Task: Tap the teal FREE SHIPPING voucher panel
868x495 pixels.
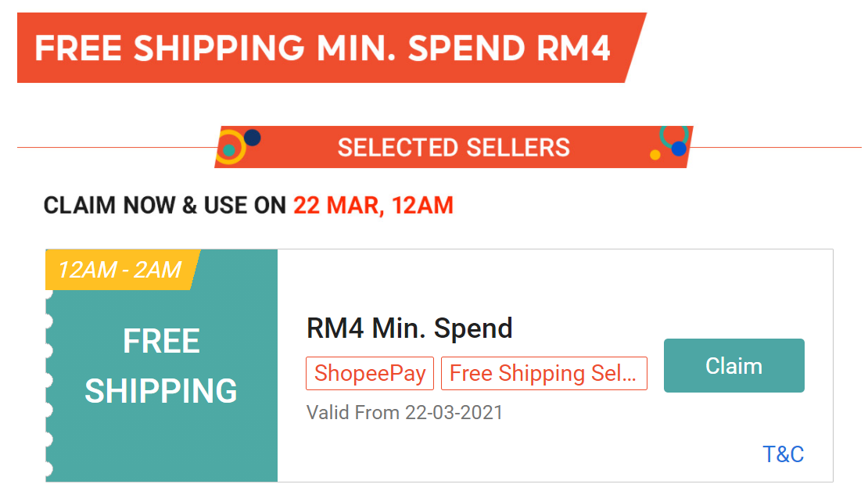Action: click(x=161, y=438)
